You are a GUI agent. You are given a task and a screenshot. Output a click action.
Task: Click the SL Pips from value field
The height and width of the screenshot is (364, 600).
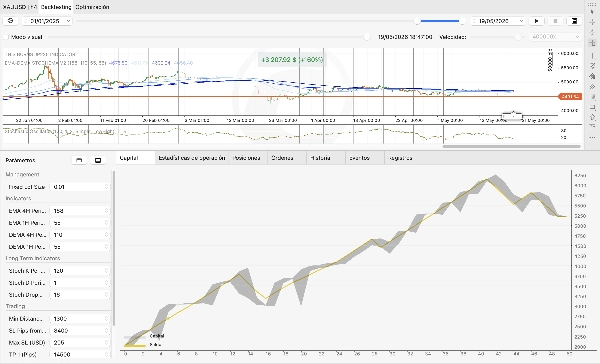pyautogui.click(x=80, y=330)
